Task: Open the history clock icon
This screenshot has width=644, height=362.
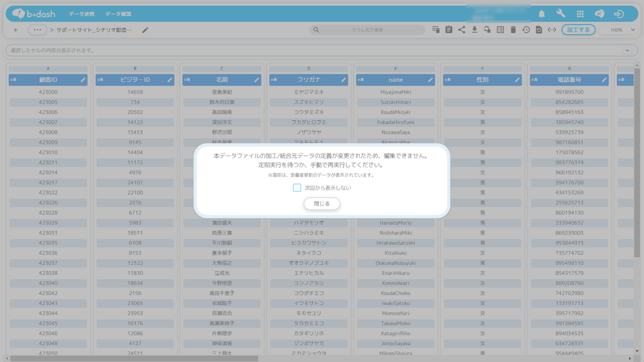Action: coord(526,30)
